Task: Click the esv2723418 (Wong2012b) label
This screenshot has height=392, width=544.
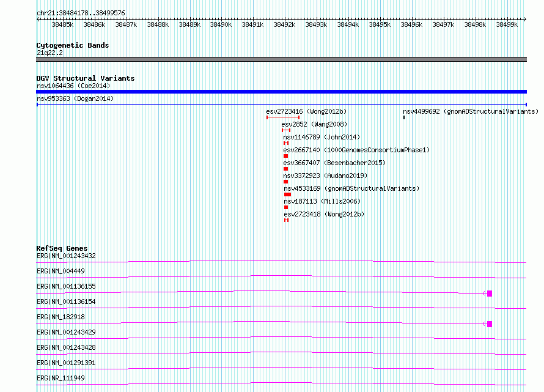Action: click(x=324, y=214)
